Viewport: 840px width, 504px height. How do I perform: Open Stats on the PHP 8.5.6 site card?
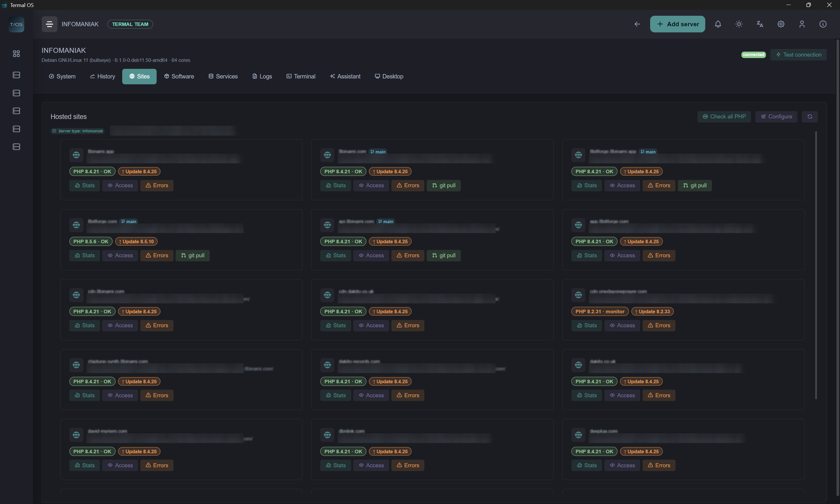(x=85, y=256)
